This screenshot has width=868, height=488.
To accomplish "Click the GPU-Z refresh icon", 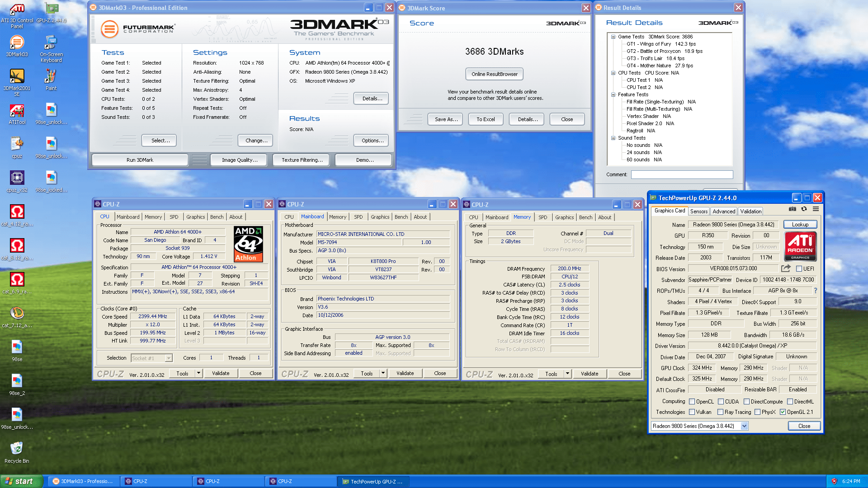I will pos(804,209).
